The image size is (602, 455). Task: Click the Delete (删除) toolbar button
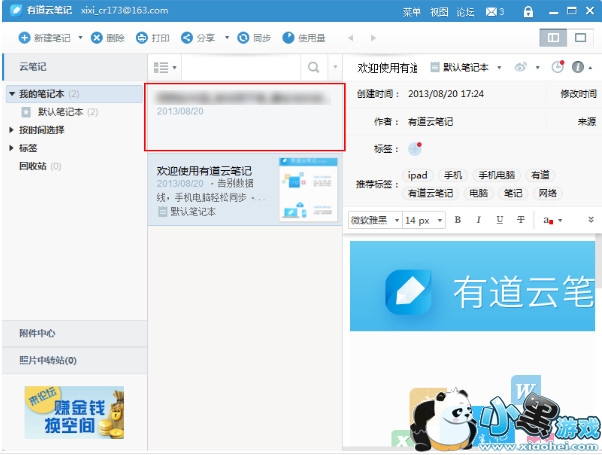[108, 38]
